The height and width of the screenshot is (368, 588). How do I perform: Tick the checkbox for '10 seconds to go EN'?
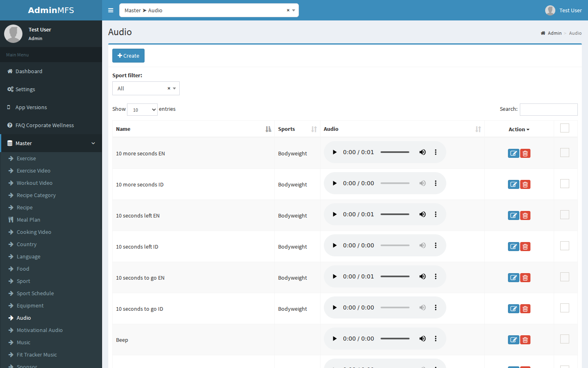click(x=565, y=277)
